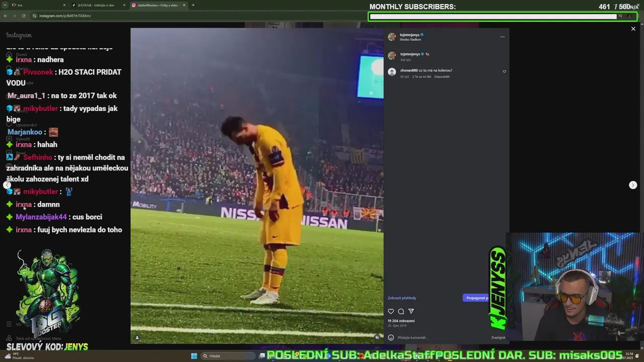The width and height of the screenshot is (644, 362).
Task: Open the weather widget on taskbar
Action: tap(20, 356)
